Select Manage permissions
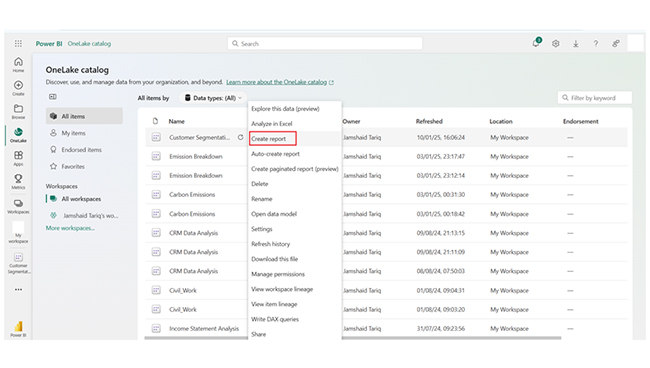The image size is (650, 368). point(278,274)
